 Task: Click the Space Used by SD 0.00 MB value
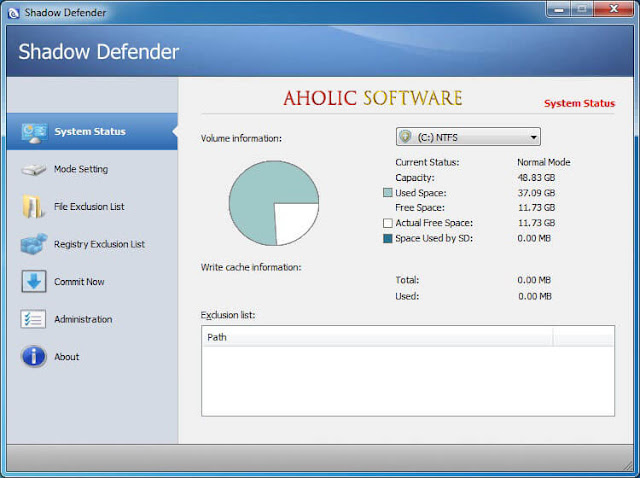point(534,238)
